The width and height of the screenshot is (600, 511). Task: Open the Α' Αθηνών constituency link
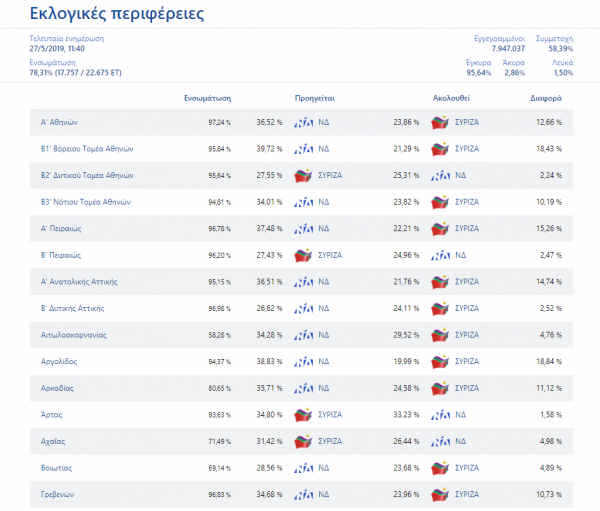coord(59,122)
